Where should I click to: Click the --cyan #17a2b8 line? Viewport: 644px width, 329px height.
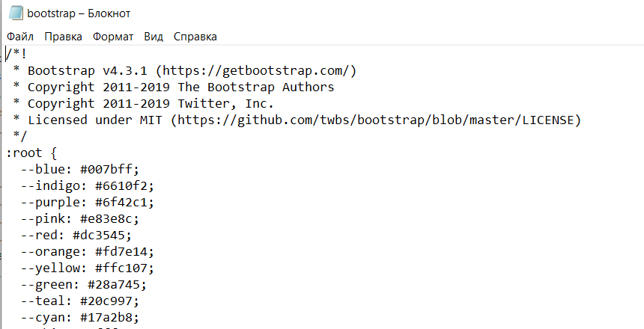pyautogui.click(x=80, y=317)
